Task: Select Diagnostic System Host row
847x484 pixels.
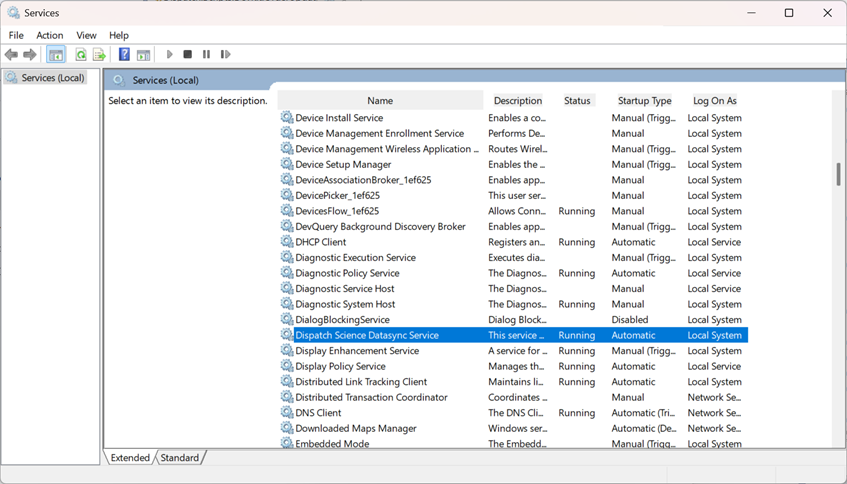Action: tap(514, 304)
